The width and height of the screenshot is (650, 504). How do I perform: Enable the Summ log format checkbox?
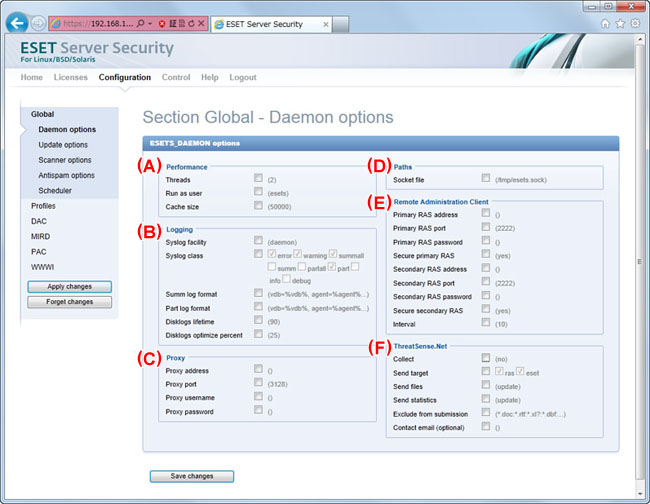tap(258, 293)
